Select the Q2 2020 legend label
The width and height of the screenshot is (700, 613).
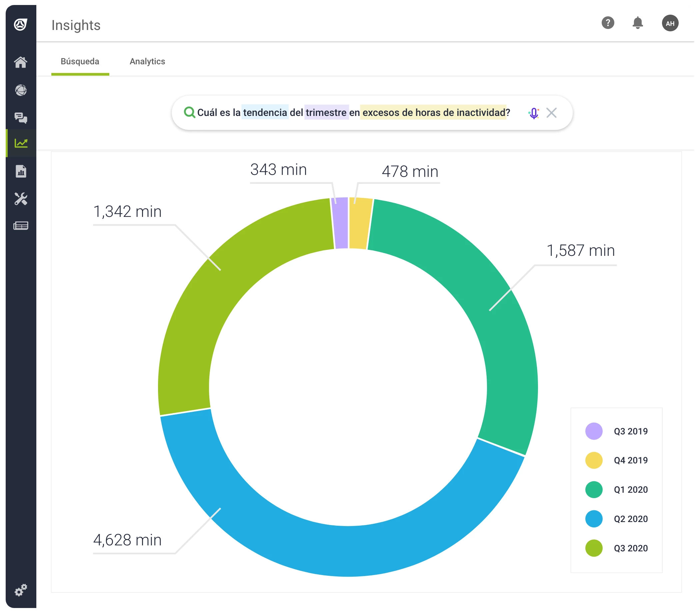(631, 519)
